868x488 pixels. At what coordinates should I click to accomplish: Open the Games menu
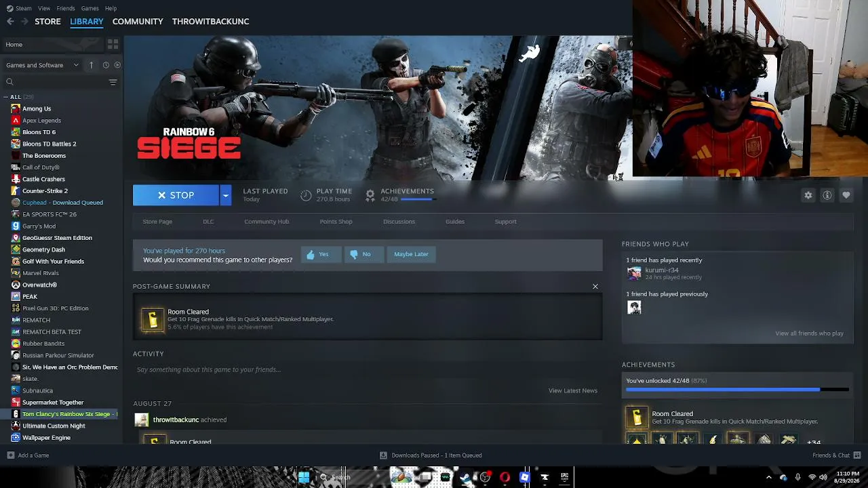pos(90,8)
